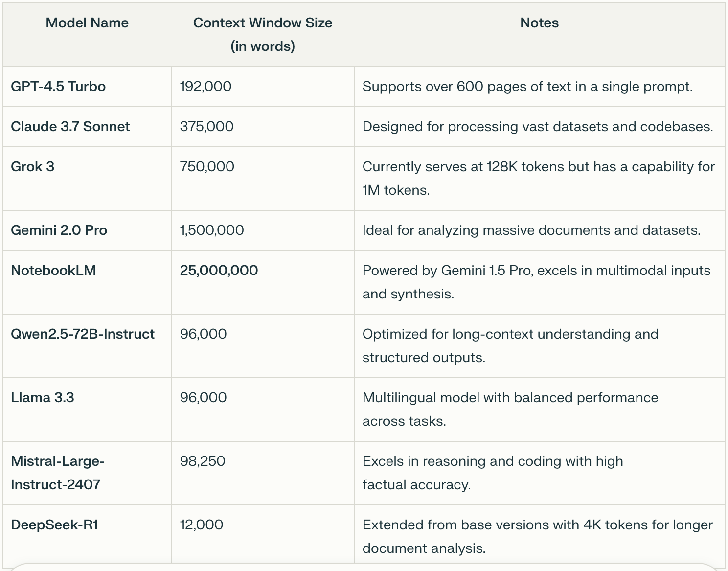Select the Notes column header

tap(539, 23)
